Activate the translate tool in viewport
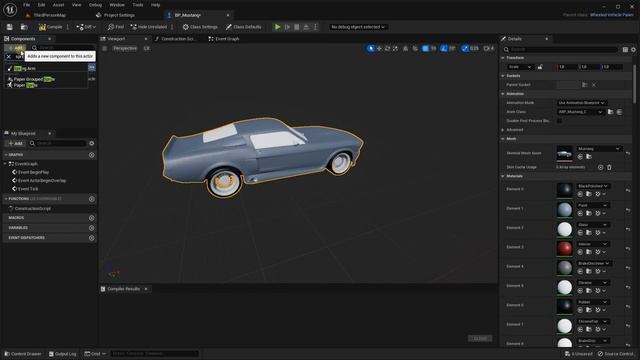 coord(379,49)
